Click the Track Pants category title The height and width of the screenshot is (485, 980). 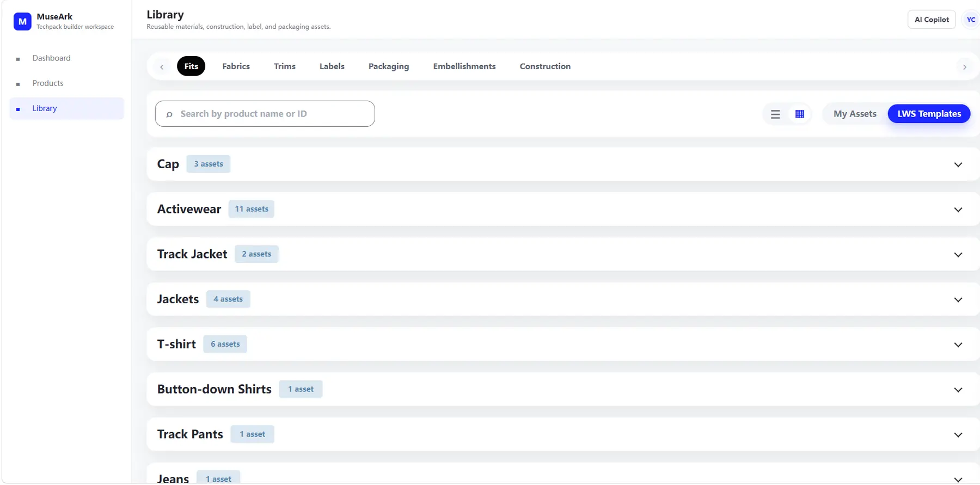click(x=190, y=434)
